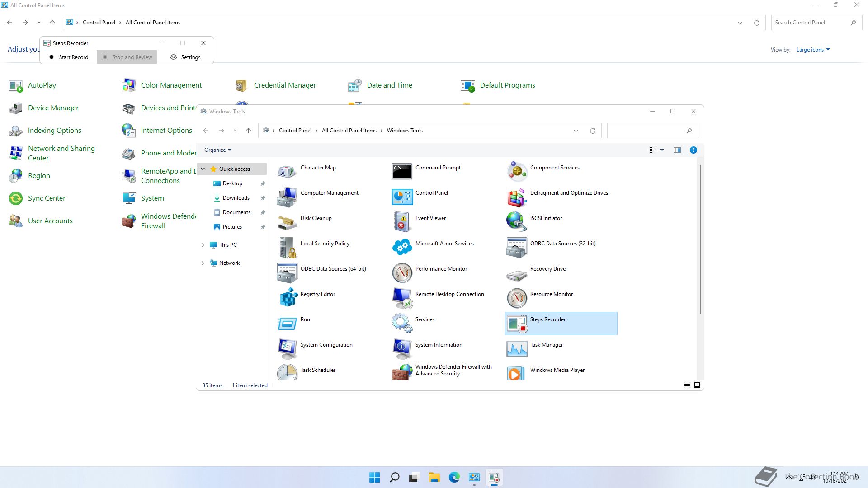The height and width of the screenshot is (488, 868).
Task: Open Services gear icon
Action: [401, 324]
